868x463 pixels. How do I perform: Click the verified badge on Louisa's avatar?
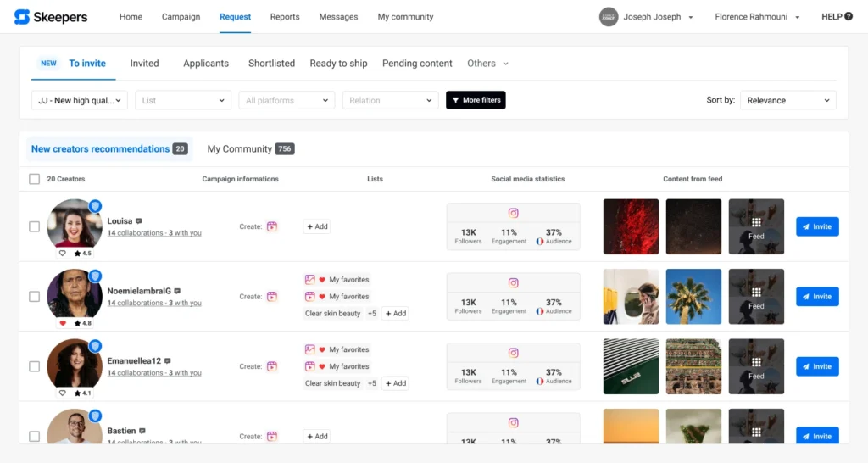[x=95, y=206]
